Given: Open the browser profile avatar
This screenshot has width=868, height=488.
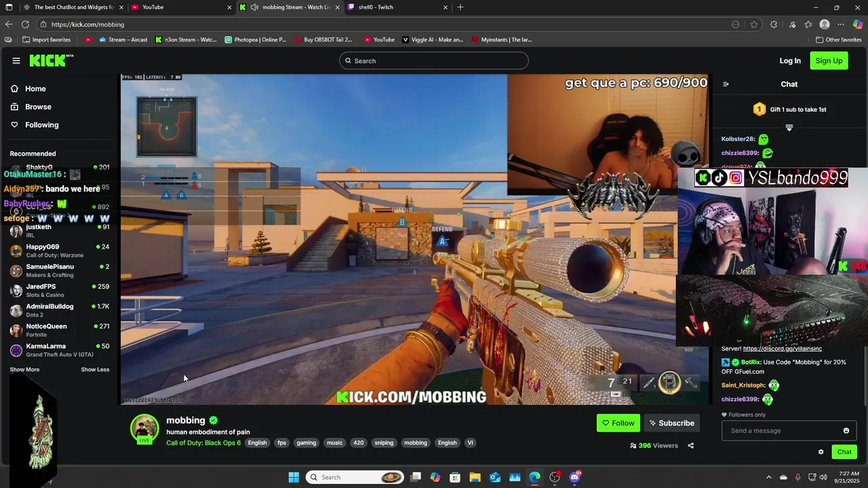Looking at the screenshot, I should click(x=825, y=24).
